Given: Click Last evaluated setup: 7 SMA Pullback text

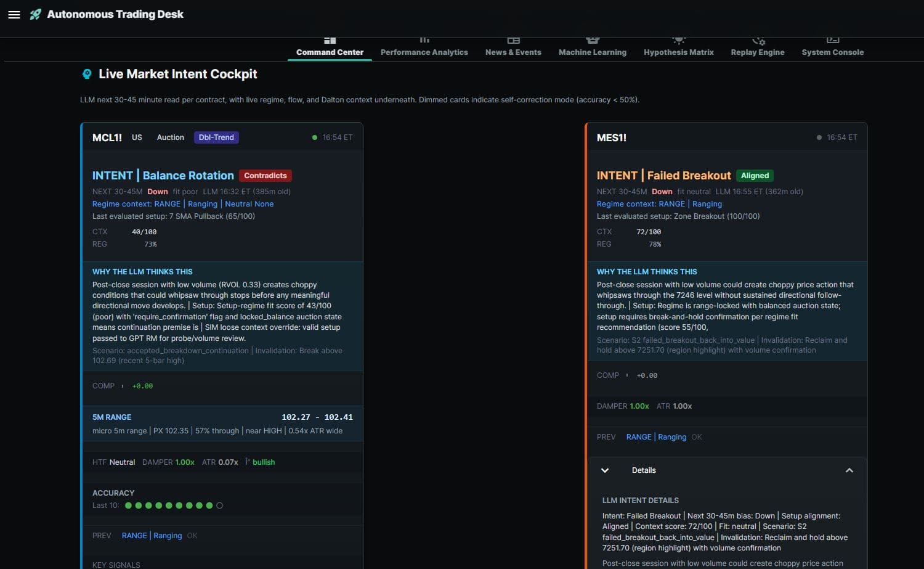Looking at the screenshot, I should 174,216.
